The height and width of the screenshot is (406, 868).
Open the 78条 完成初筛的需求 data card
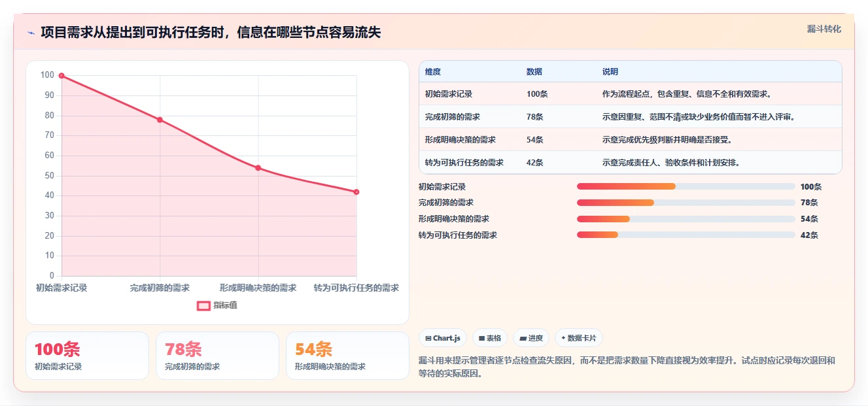coord(217,356)
